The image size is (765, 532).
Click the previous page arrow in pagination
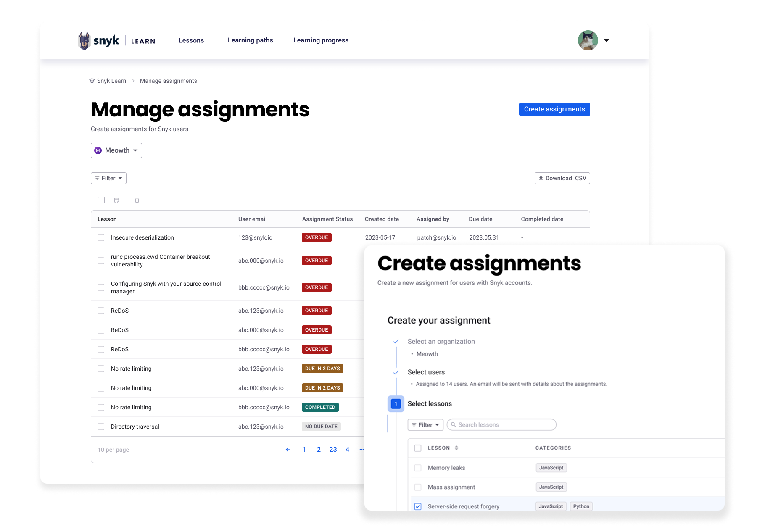click(x=288, y=450)
